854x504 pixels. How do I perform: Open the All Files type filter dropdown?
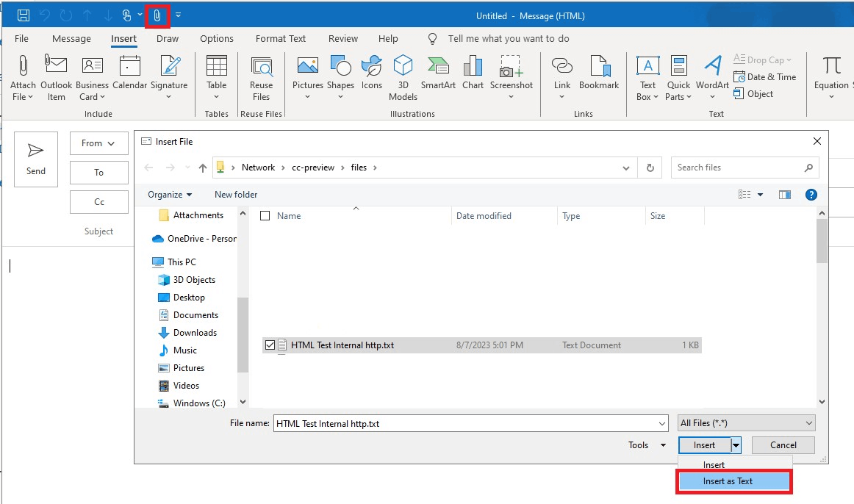coord(746,423)
